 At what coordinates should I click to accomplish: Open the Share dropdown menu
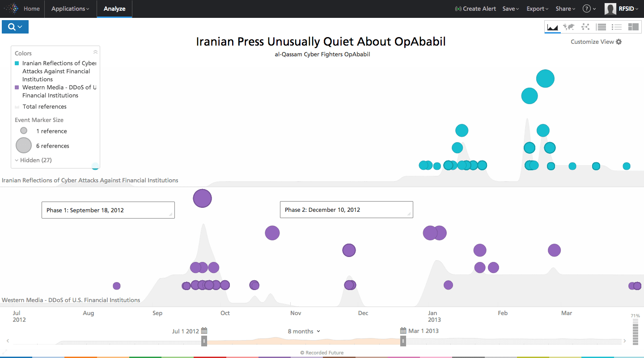[x=565, y=8]
